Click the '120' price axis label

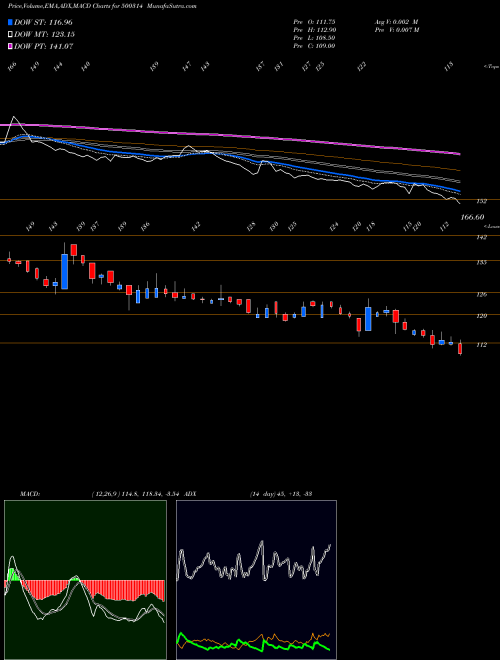pos(482,316)
